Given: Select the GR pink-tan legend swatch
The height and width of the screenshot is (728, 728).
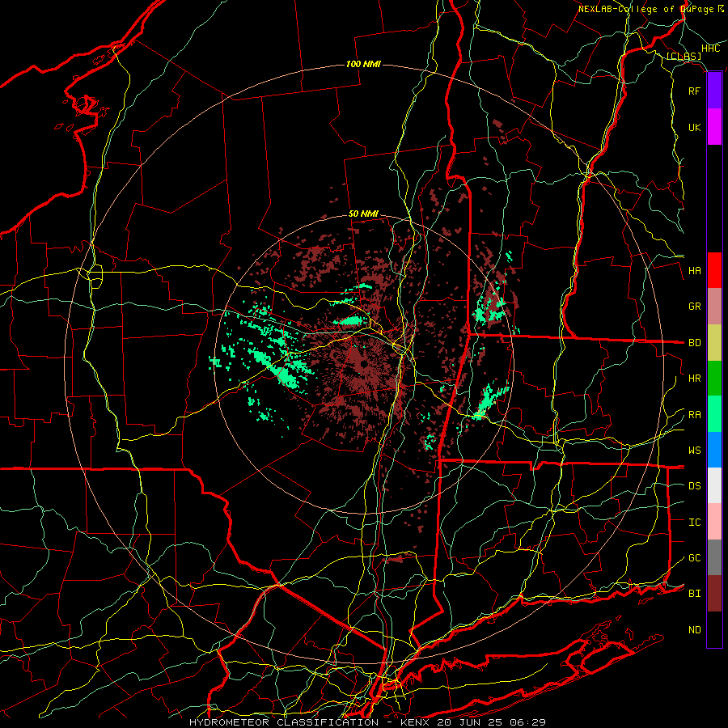Looking at the screenshot, I should [x=714, y=306].
